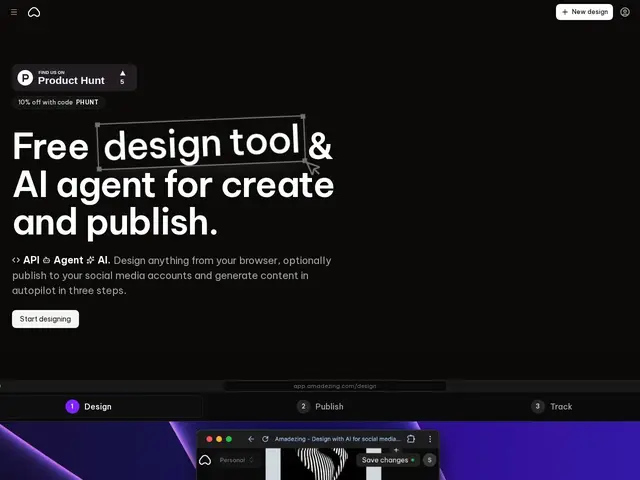The width and height of the screenshot is (640, 480).
Task: Click the Product Hunt P logo
Action: (25, 77)
